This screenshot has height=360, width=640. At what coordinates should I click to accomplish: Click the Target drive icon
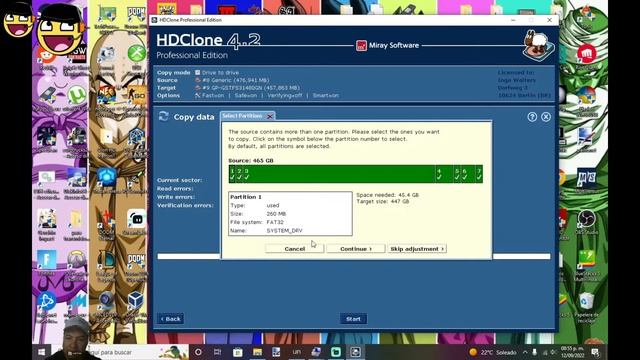pos(198,88)
